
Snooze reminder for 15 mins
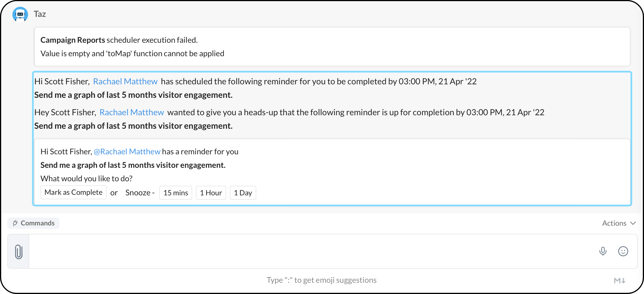click(176, 193)
